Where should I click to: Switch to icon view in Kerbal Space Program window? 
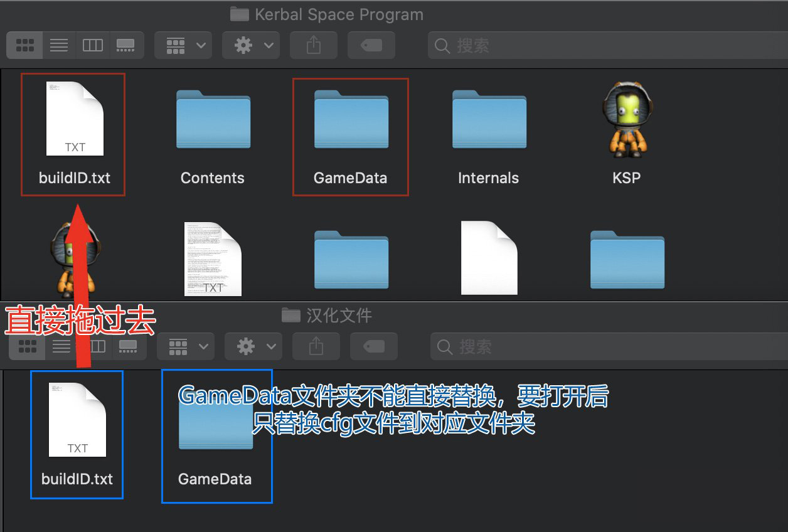pyautogui.click(x=25, y=45)
